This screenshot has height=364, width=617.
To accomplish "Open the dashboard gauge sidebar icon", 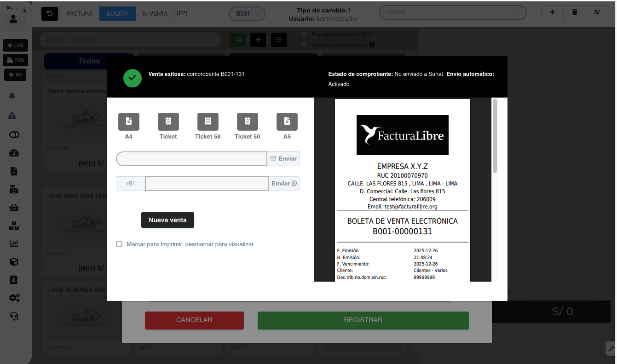I will (14, 153).
